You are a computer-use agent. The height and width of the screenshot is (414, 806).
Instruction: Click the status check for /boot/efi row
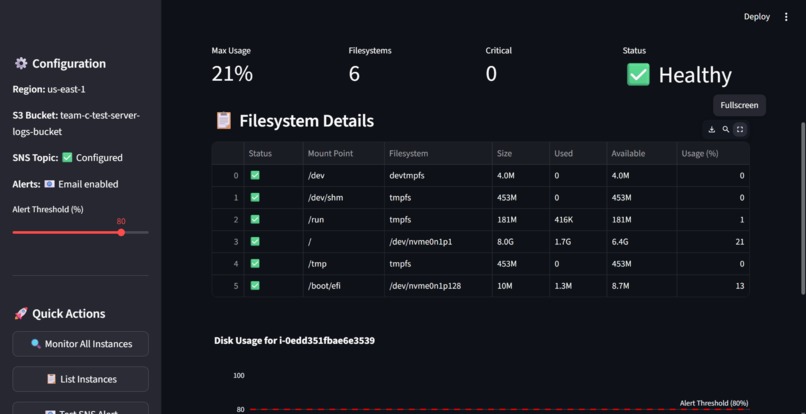255,285
